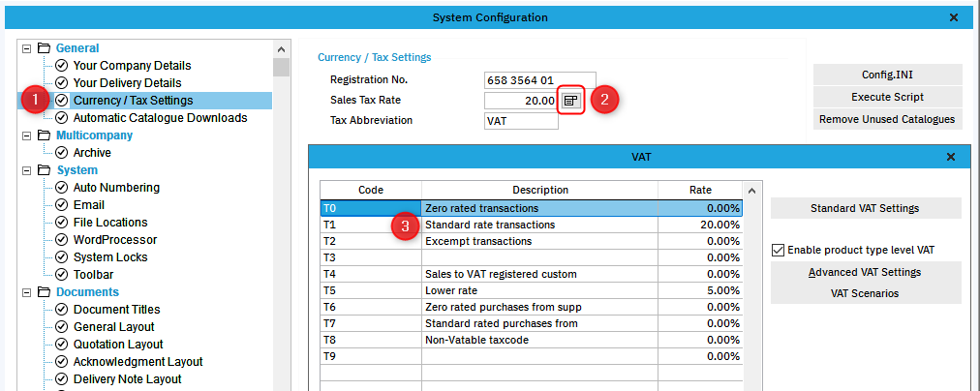This screenshot has width=980, height=391.
Task: Collapse the Documents tree node
Action: coord(26,292)
